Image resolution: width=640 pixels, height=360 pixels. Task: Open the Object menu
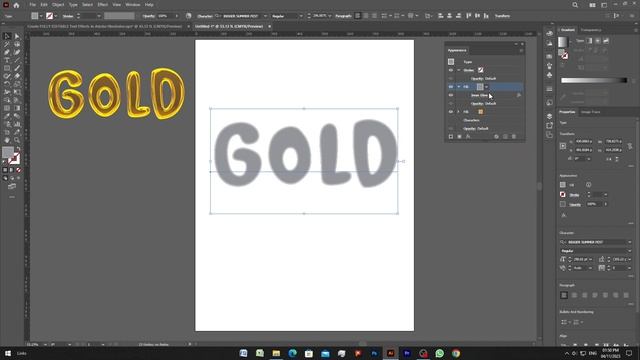coord(58,5)
